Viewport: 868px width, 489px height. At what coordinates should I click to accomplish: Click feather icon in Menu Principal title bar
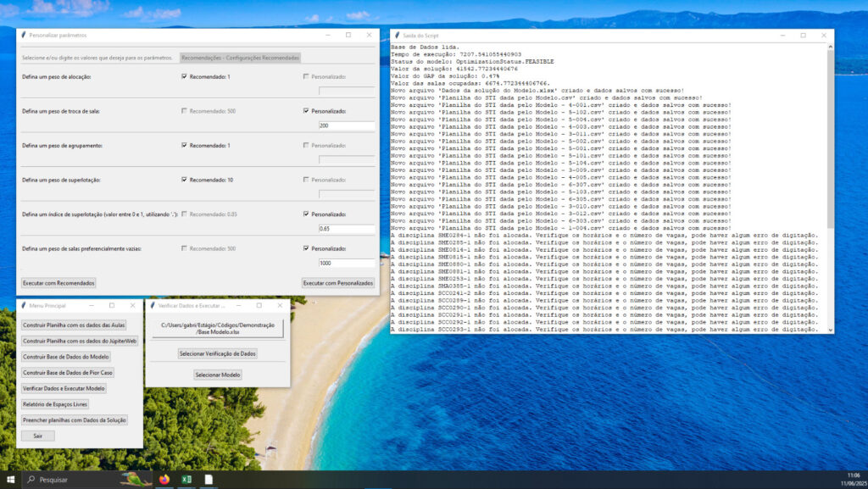[23, 305]
